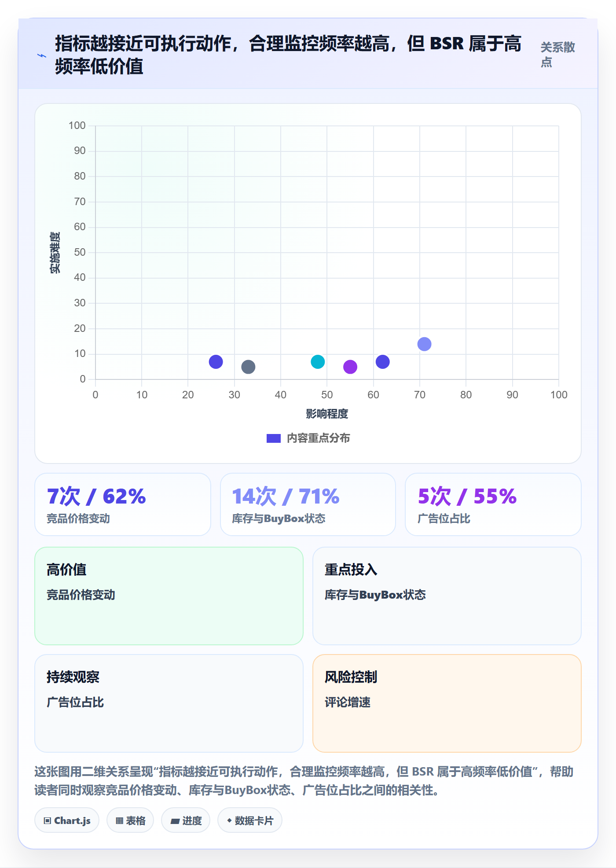This screenshot has width=616, height=868.
Task: Click the x-axis title '影响程度'
Action: coord(327,414)
